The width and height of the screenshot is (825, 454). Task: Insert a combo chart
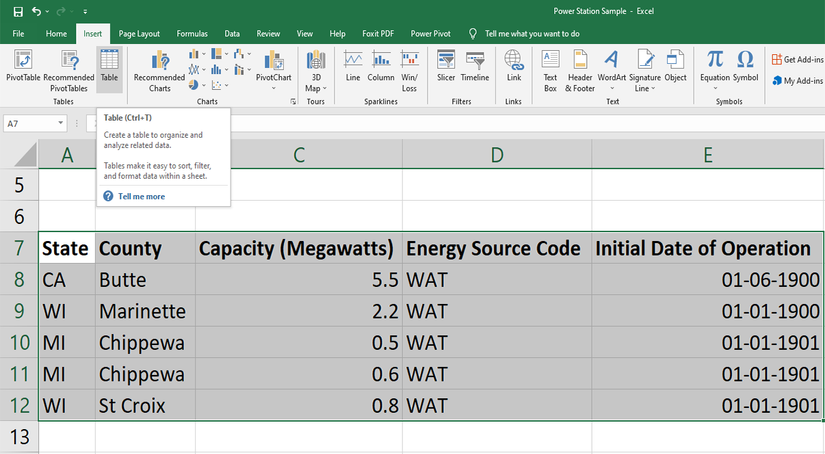click(x=239, y=69)
